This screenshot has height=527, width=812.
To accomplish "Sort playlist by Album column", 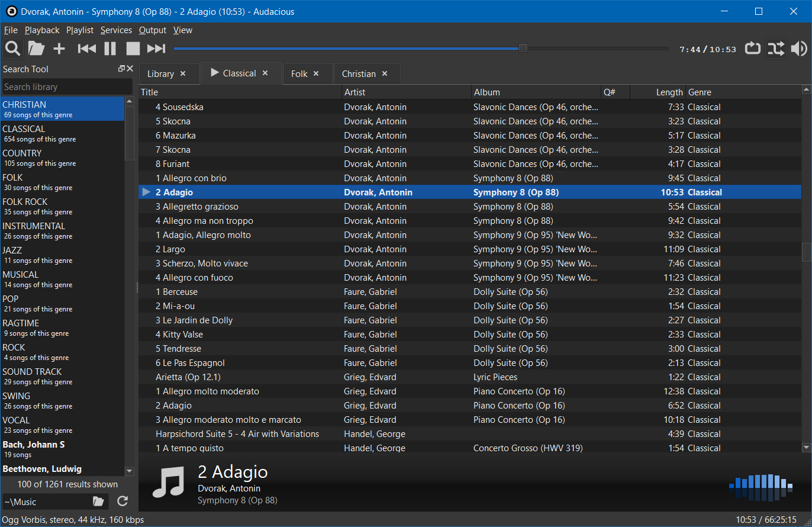I will pyautogui.click(x=536, y=92).
